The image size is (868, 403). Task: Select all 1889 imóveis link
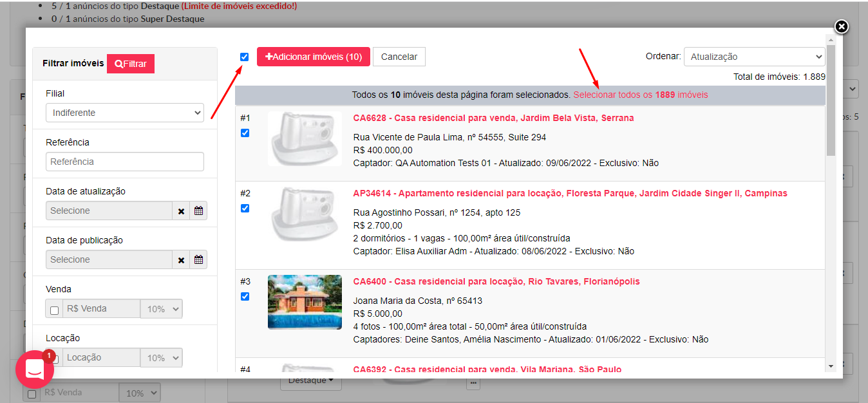pyautogui.click(x=641, y=95)
